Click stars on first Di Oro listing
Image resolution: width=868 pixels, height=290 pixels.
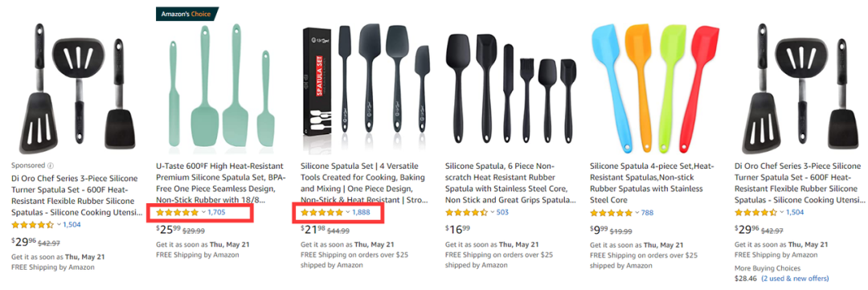click(32, 225)
